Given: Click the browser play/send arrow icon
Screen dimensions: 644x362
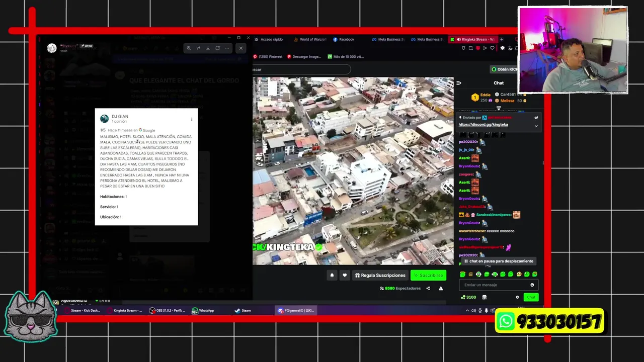Looking at the screenshot, I should tap(485, 48).
